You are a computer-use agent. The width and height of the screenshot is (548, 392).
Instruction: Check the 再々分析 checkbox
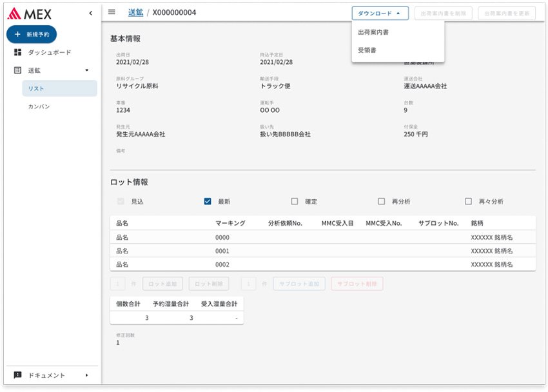(x=468, y=201)
